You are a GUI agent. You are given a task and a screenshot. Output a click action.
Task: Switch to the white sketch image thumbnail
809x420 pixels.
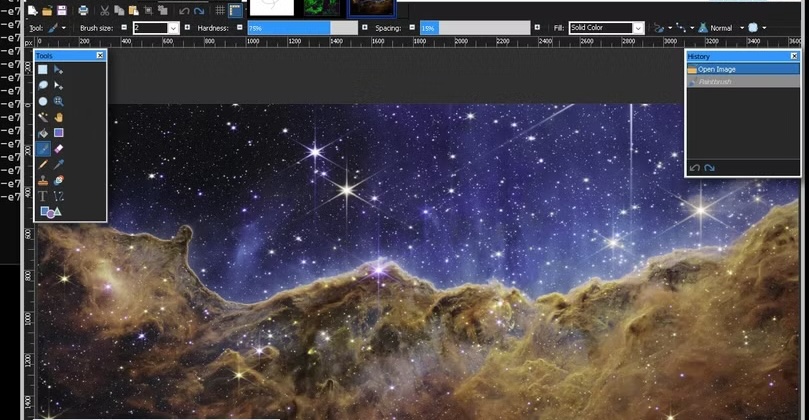272,7
